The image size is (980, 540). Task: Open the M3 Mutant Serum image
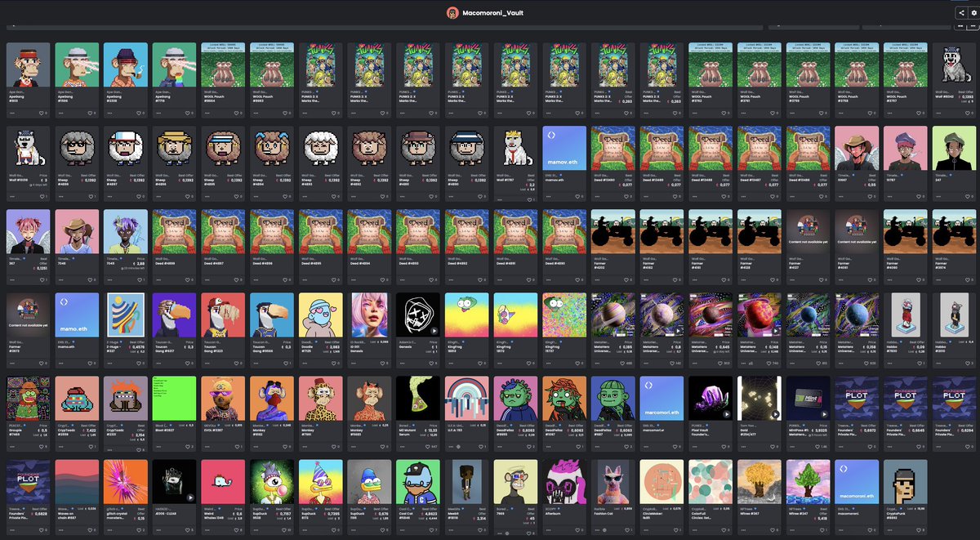[x=419, y=398]
